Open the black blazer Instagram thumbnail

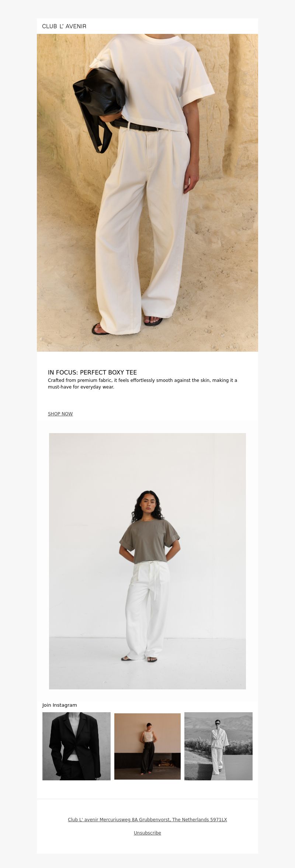76,746
